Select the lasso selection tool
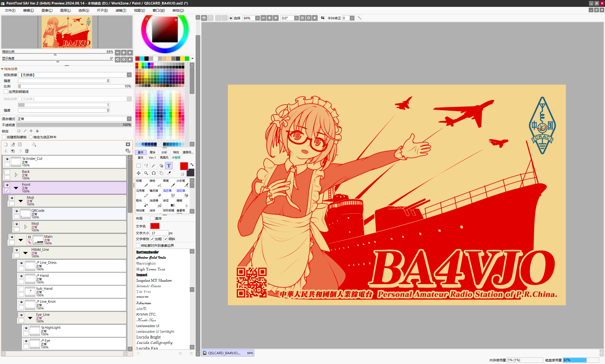This screenshot has width=605, height=364. tap(146, 165)
